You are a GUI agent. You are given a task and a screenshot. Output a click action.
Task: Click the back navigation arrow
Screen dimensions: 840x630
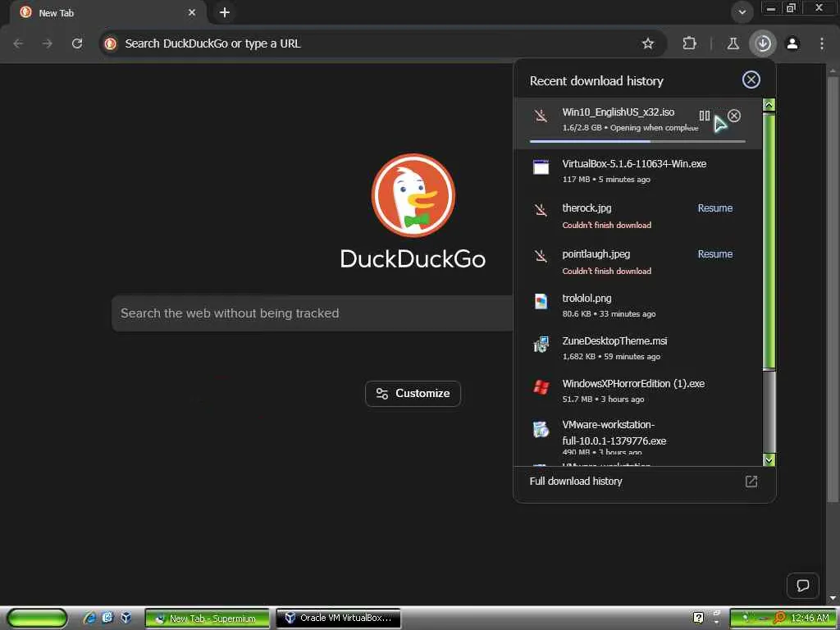coord(18,43)
